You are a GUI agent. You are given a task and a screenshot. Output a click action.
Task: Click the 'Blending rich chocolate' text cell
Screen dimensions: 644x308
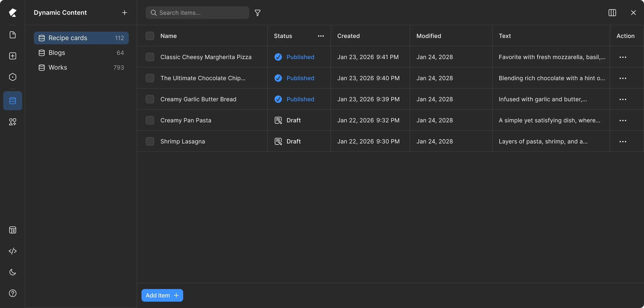click(552, 78)
